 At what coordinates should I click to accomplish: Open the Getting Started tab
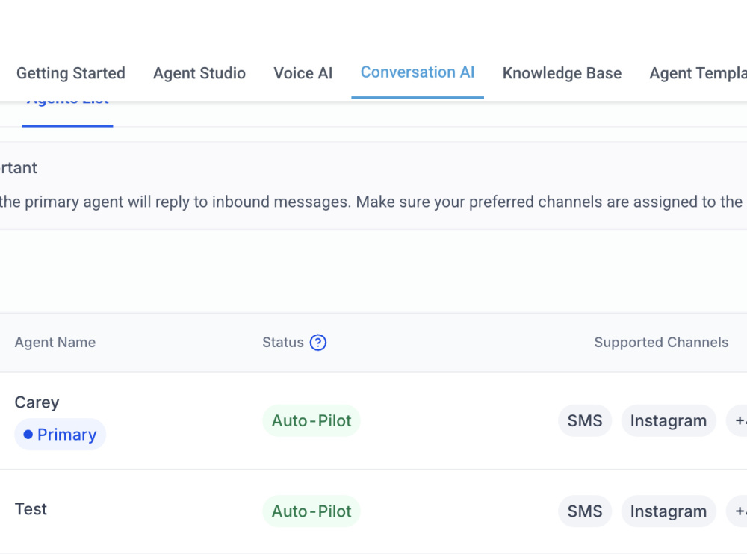click(x=71, y=73)
